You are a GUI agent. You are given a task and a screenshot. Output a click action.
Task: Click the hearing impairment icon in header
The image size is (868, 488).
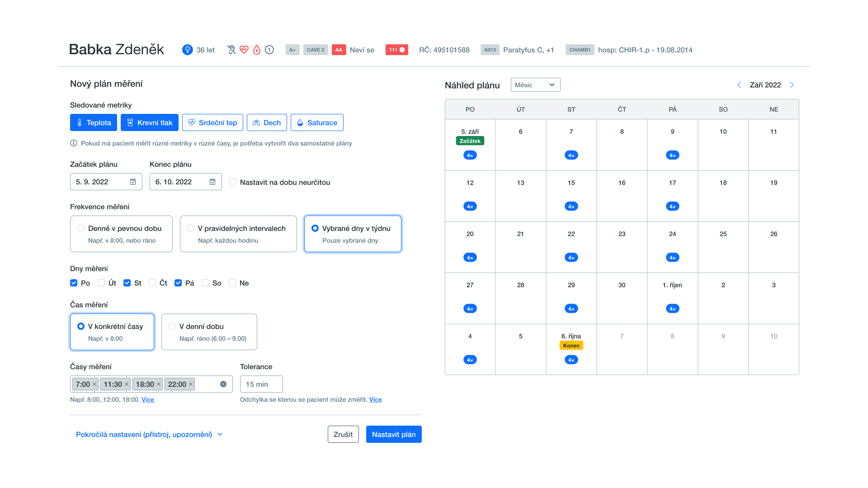coord(231,50)
